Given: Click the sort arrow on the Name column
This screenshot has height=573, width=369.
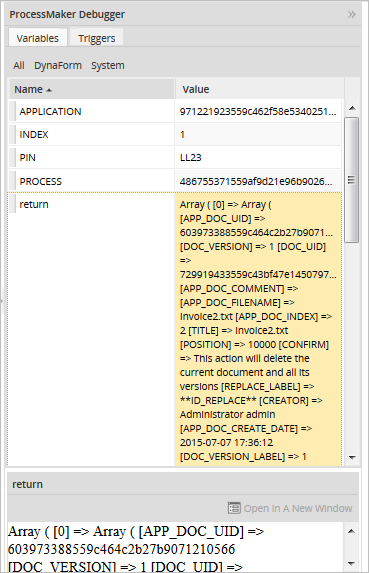Looking at the screenshot, I should pyautogui.click(x=49, y=90).
